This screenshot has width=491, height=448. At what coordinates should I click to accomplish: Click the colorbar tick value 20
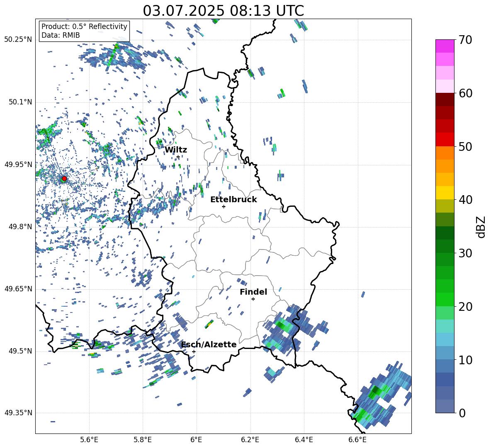click(466, 307)
